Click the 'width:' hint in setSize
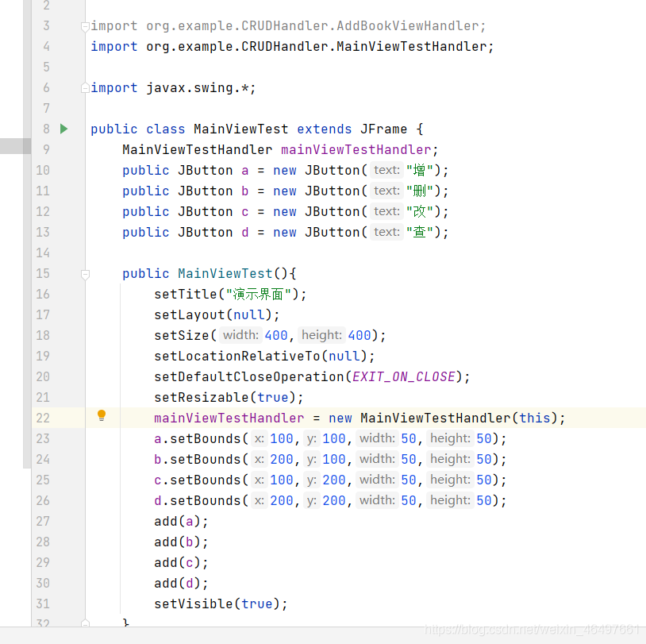 [240, 335]
